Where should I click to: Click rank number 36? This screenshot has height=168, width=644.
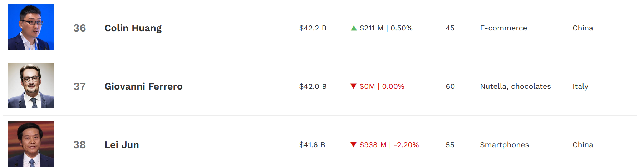(x=80, y=28)
